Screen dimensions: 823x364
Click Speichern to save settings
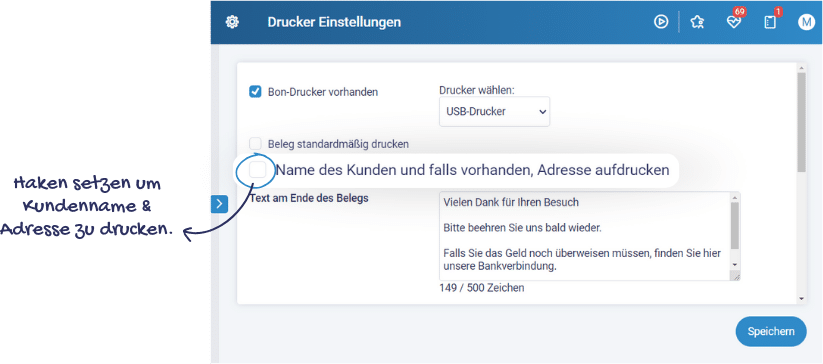(771, 331)
